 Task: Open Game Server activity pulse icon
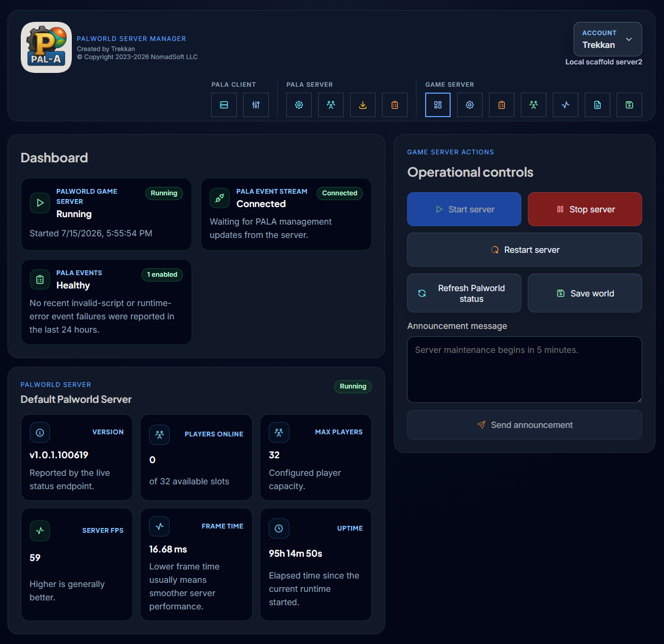566,105
